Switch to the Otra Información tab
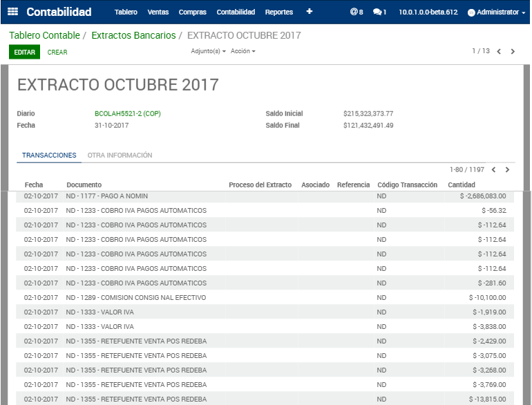This screenshot has width=532, height=405. [x=120, y=156]
